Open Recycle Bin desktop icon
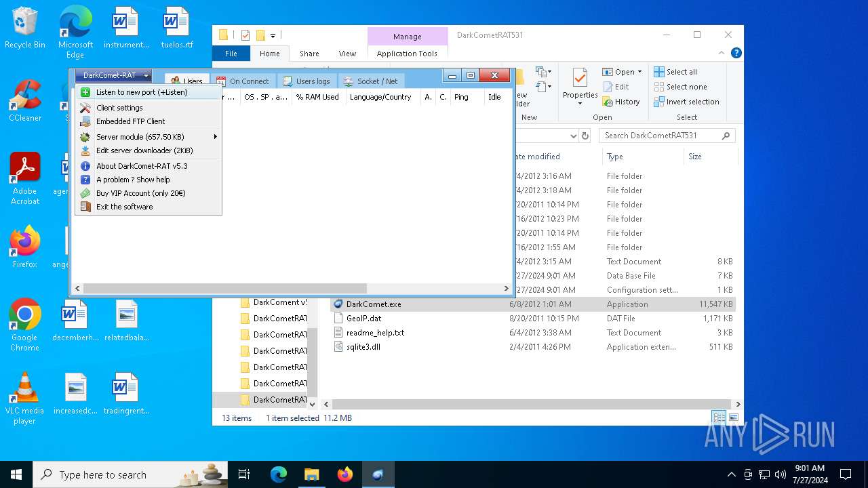This screenshot has height=488, width=868. (25, 28)
